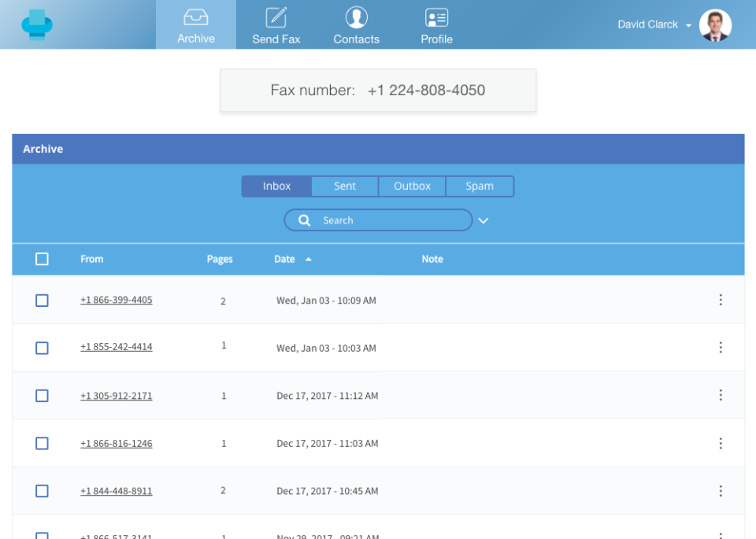
Task: Open three-dot menu for +1 305-912-2171 row
Action: pyautogui.click(x=720, y=395)
